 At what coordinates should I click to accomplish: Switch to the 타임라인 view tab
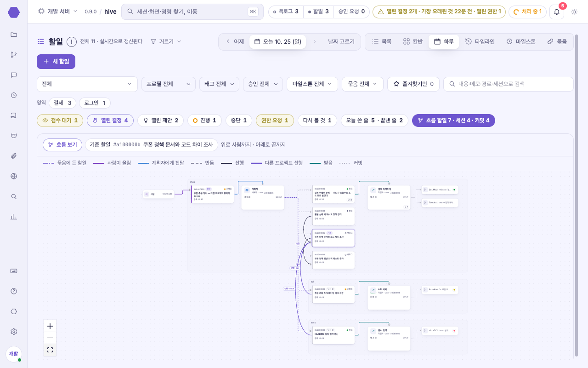coord(480,42)
